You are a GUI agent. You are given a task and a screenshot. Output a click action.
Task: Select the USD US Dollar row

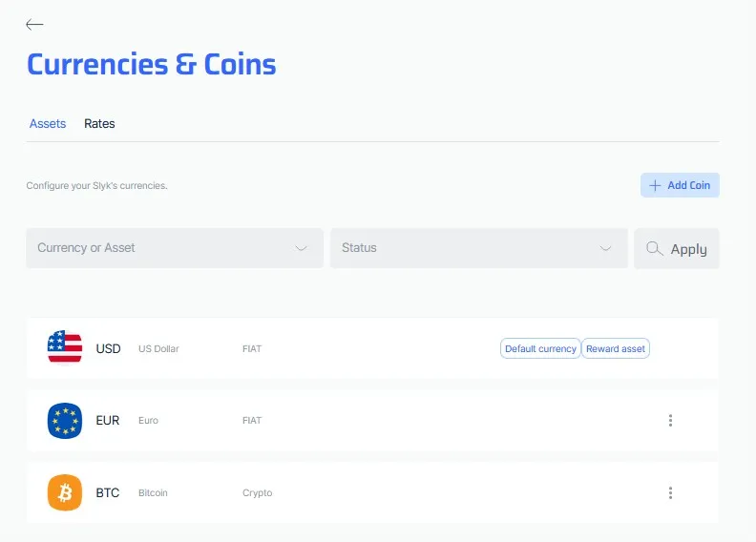pos(372,348)
